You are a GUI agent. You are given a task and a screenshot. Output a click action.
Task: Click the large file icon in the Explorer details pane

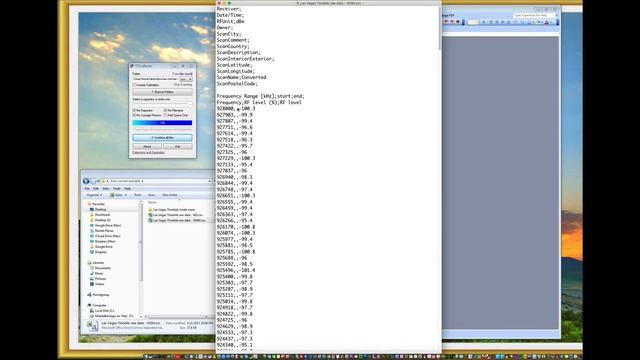(93, 326)
